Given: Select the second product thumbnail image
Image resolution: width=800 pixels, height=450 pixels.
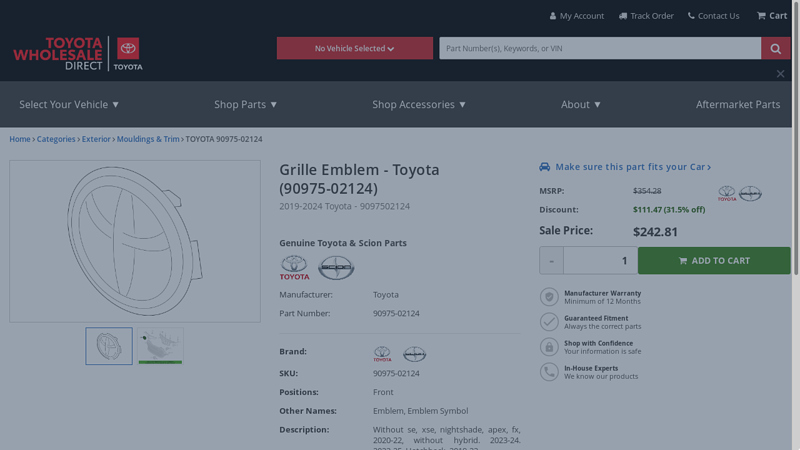Looking at the screenshot, I should pos(160,346).
